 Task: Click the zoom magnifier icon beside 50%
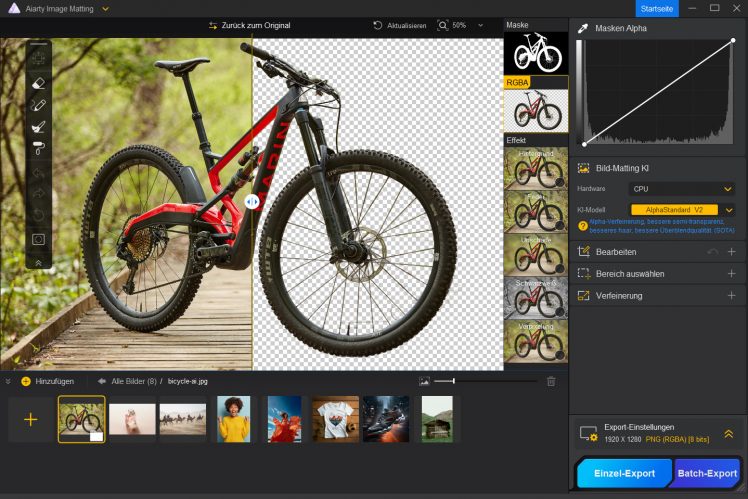click(443, 25)
